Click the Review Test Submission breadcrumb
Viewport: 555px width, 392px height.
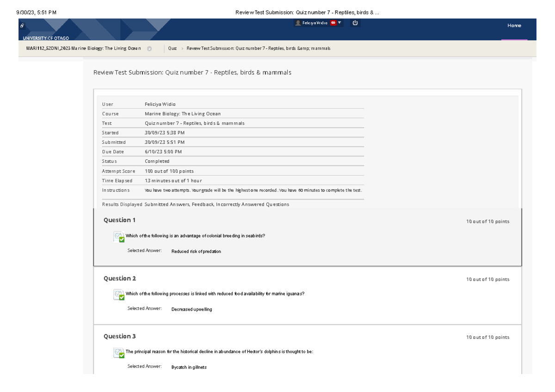pyautogui.click(x=258, y=49)
